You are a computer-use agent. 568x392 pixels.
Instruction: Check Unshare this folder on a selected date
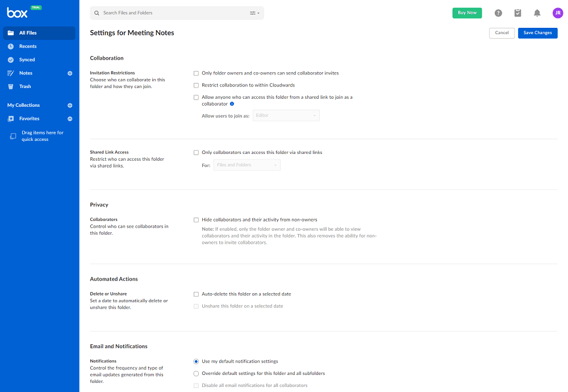tap(197, 307)
